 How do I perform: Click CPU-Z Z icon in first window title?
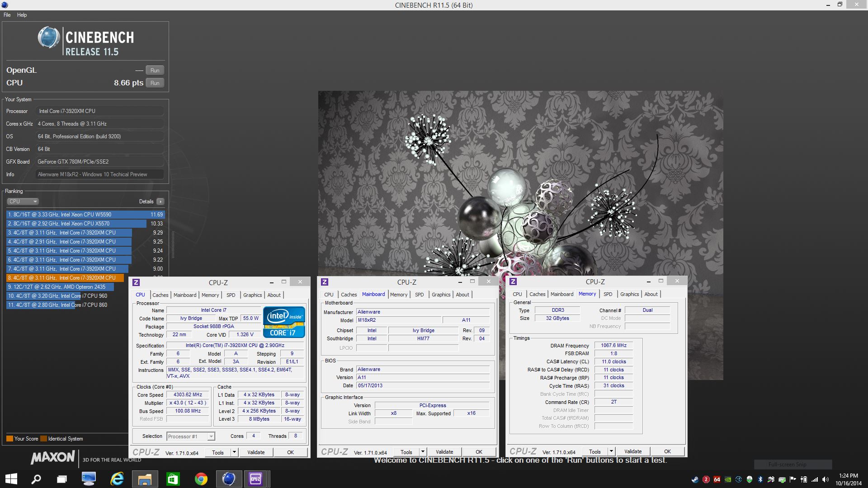[136, 282]
